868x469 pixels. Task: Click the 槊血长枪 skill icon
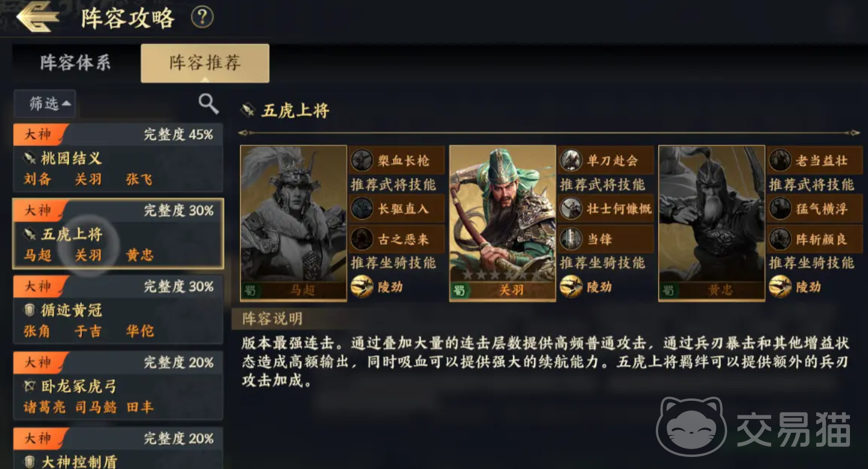pyautogui.click(x=362, y=160)
